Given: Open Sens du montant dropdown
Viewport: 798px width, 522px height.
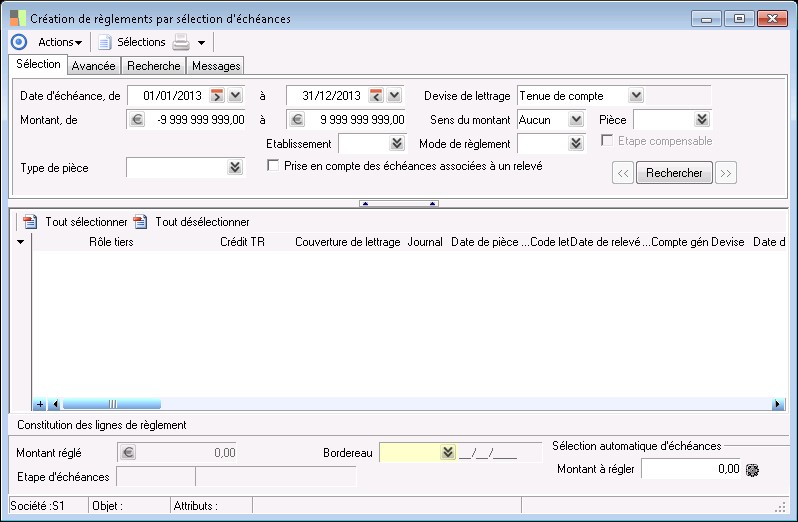Looking at the screenshot, I should [576, 120].
